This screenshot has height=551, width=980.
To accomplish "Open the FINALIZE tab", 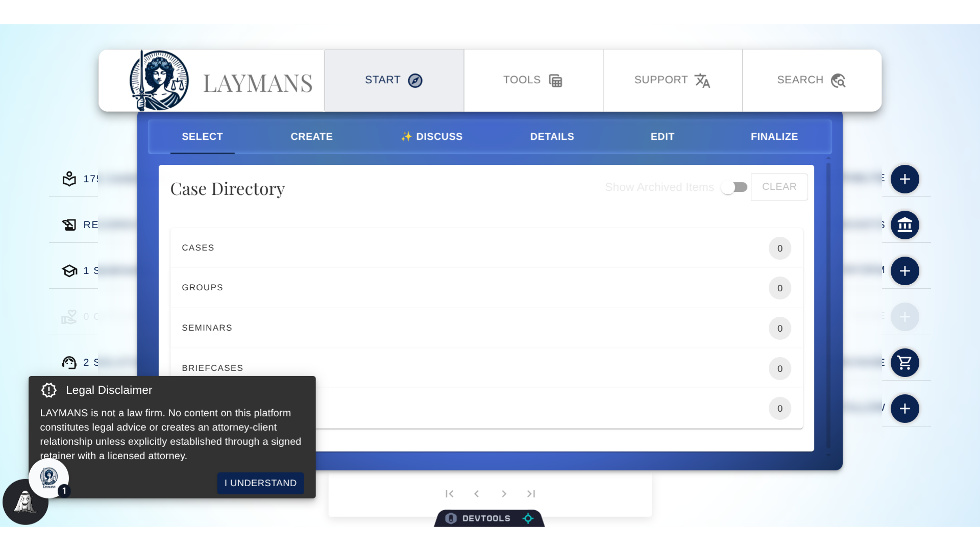I will (x=774, y=136).
